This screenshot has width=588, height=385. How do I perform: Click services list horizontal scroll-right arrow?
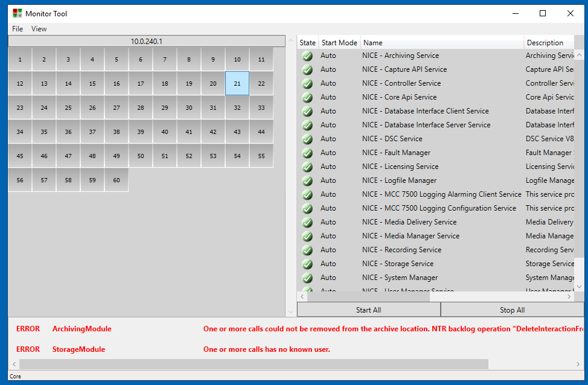[x=569, y=296]
